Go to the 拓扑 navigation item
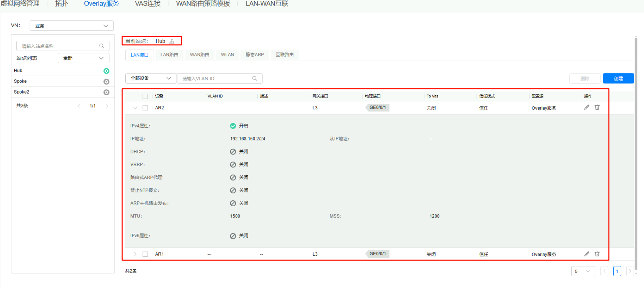Image resolution: width=644 pixels, height=287 pixels. coord(62,4)
